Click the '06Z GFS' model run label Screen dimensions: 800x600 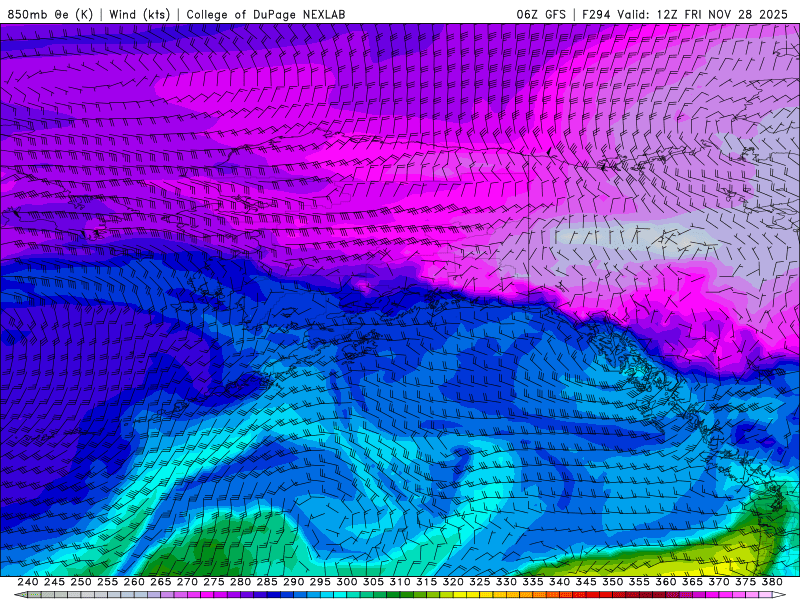tap(541, 14)
